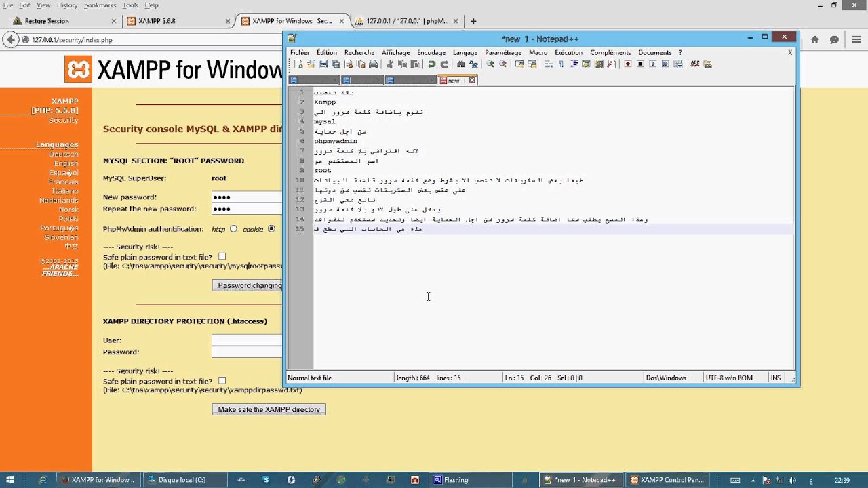Click the Save icon in Notepad++ toolbar
This screenshot has height=488, width=868.
tap(323, 64)
